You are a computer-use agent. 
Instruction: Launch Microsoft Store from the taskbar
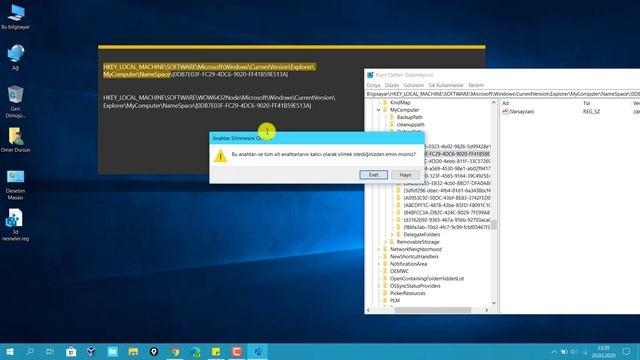click(71, 351)
